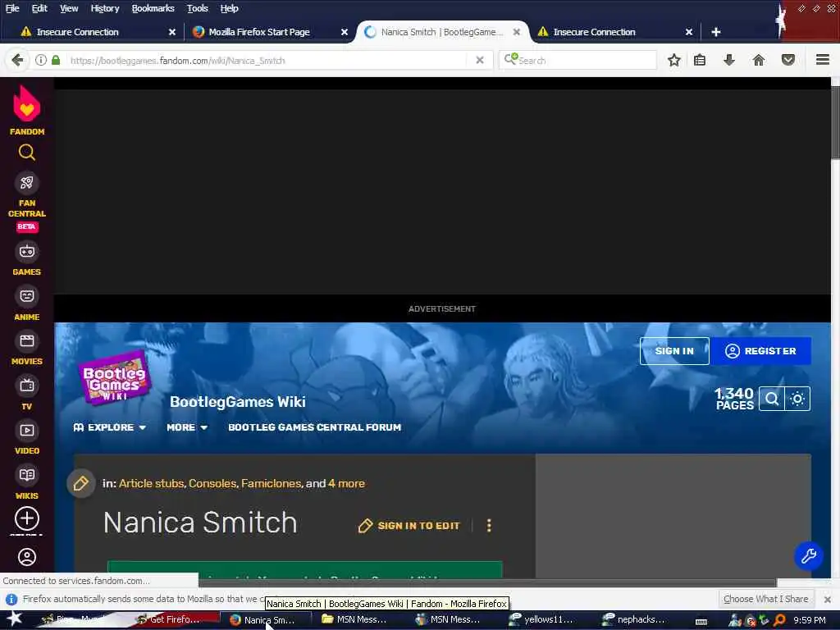
Task: Open the Fandom home logo
Action: pos(27,111)
